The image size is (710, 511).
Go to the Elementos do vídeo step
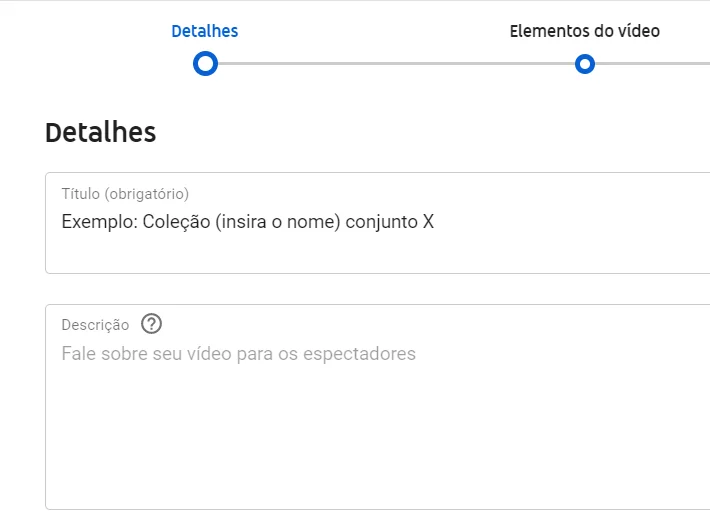585,31
